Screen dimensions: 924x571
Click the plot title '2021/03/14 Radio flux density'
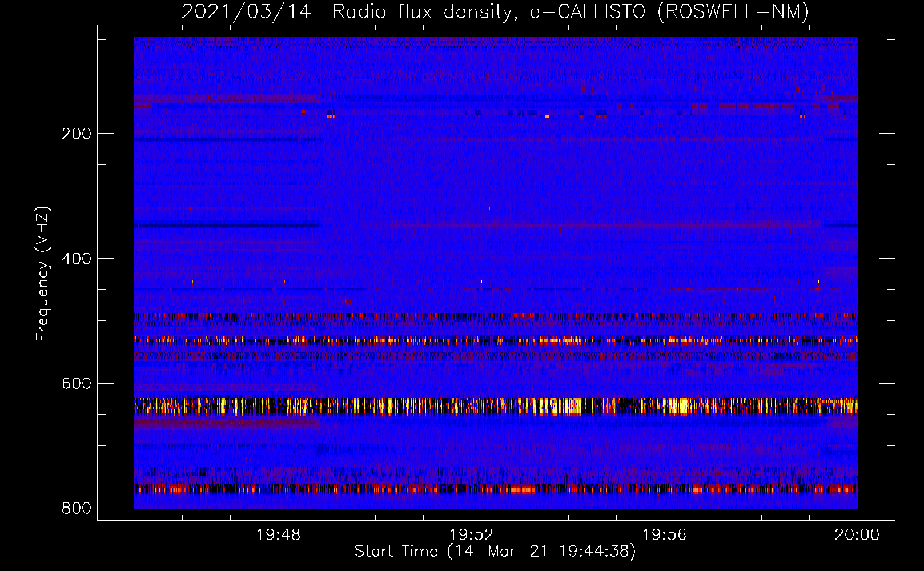pyautogui.click(x=349, y=12)
